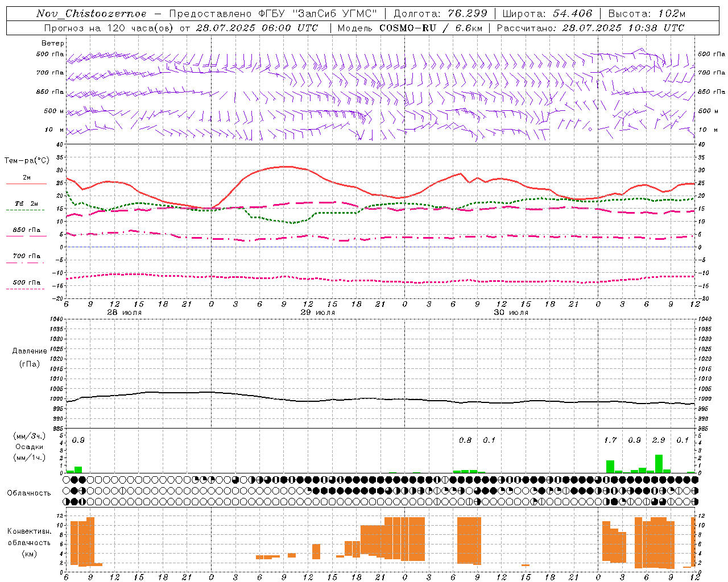Click the station name Nov_Chistoozernoe
728x582 pixels.
click(91, 14)
